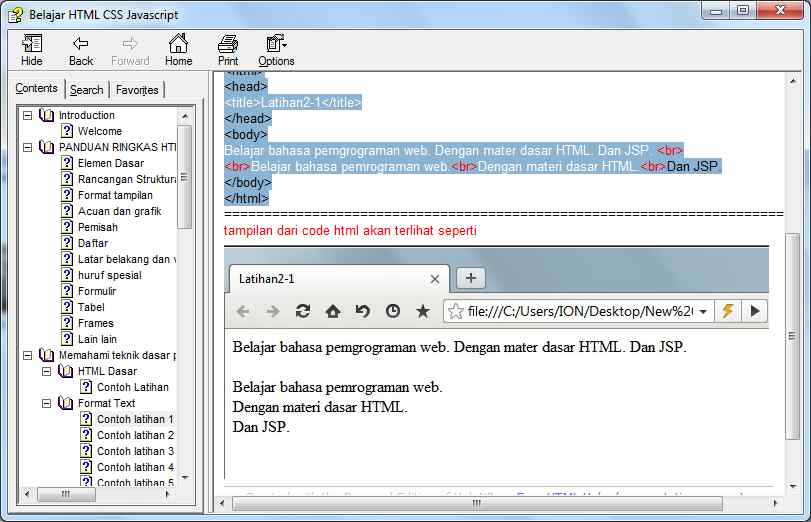Click Contoh latihan 3 page icon
The width and height of the screenshot is (811, 522).
coord(86,451)
